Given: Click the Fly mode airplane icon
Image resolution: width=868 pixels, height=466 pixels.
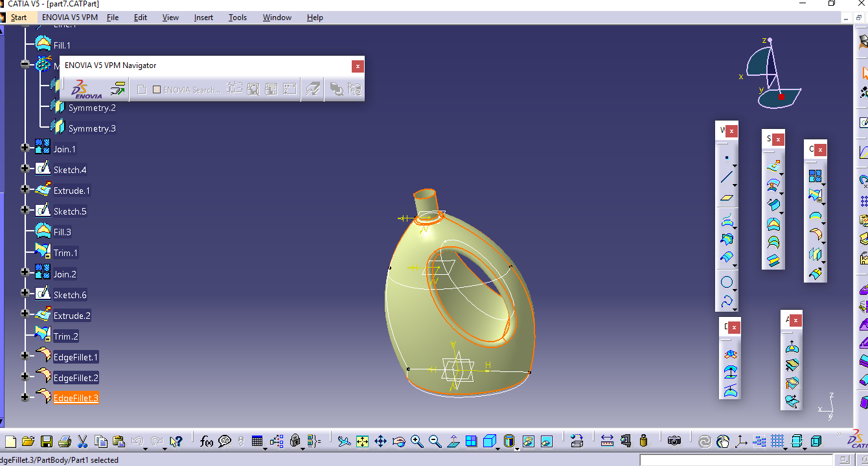Looking at the screenshot, I should click(x=345, y=441).
